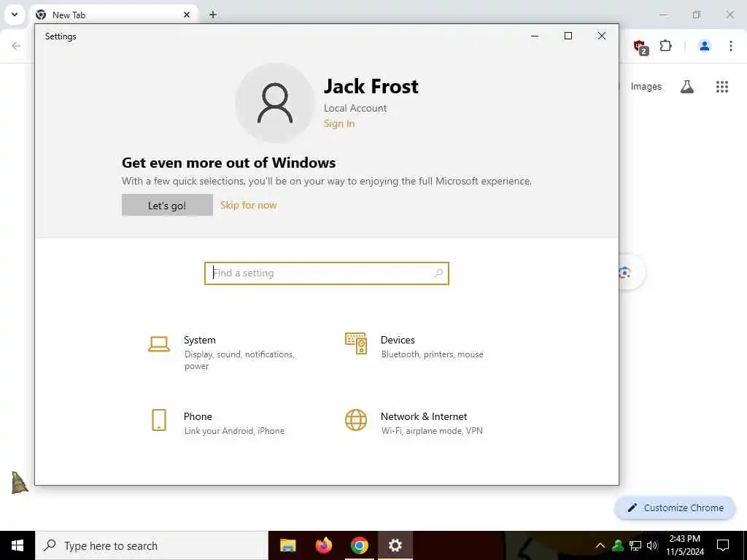Click the network icon in system tray
Screen dimensions: 747x560
pyautogui.click(x=635, y=545)
